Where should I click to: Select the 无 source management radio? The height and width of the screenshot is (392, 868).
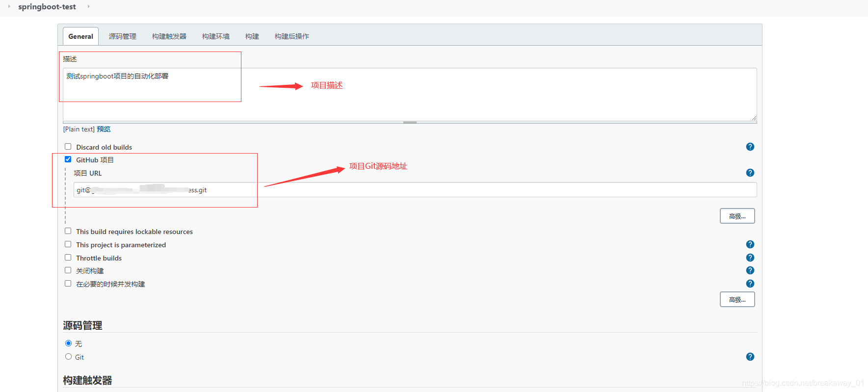coord(68,343)
